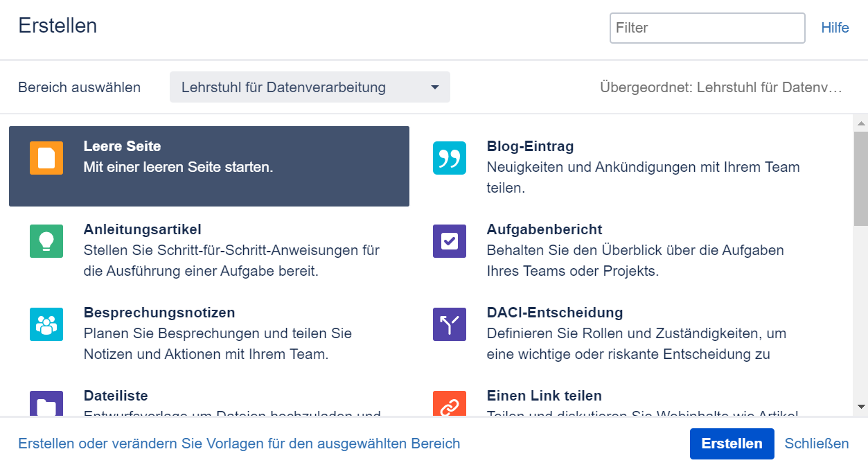Click the red Einen Link teilen icon
The image size is (868, 465).
click(450, 404)
